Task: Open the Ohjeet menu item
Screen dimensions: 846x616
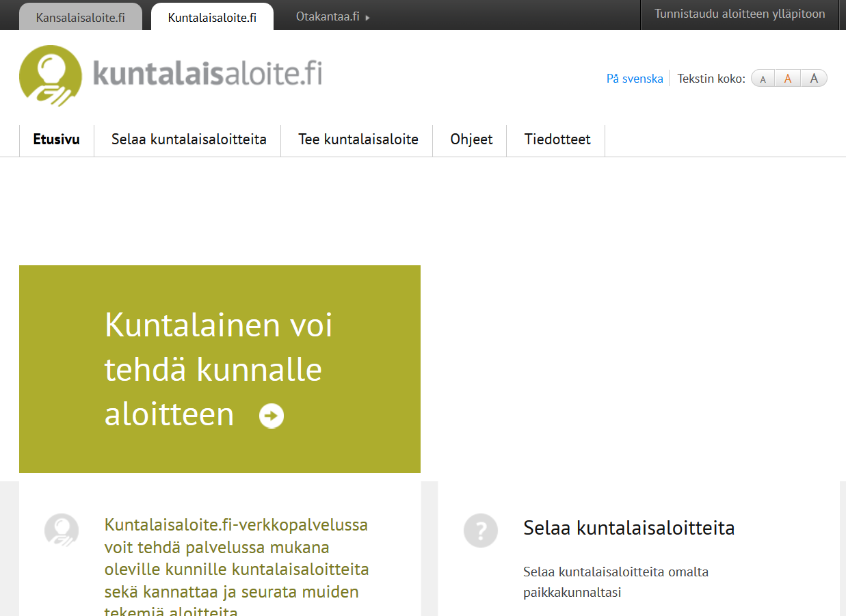Action: coord(471,140)
